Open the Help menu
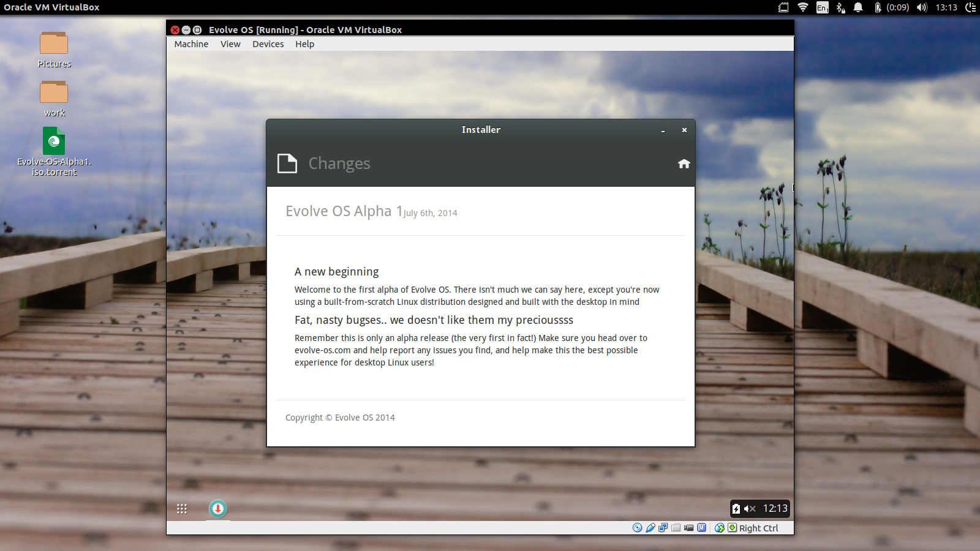 pos(304,44)
